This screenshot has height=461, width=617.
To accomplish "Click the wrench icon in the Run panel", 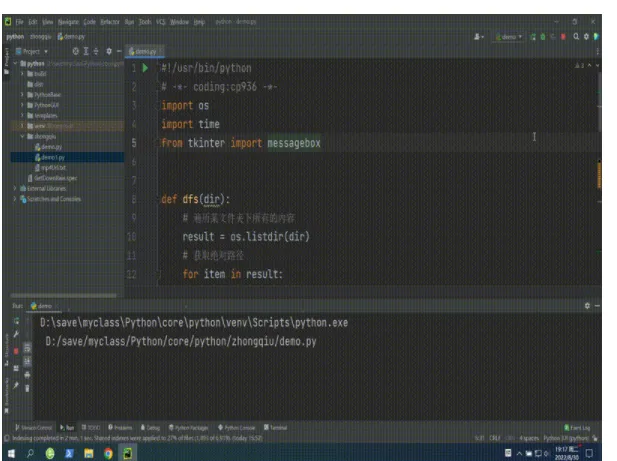I will coord(16,334).
